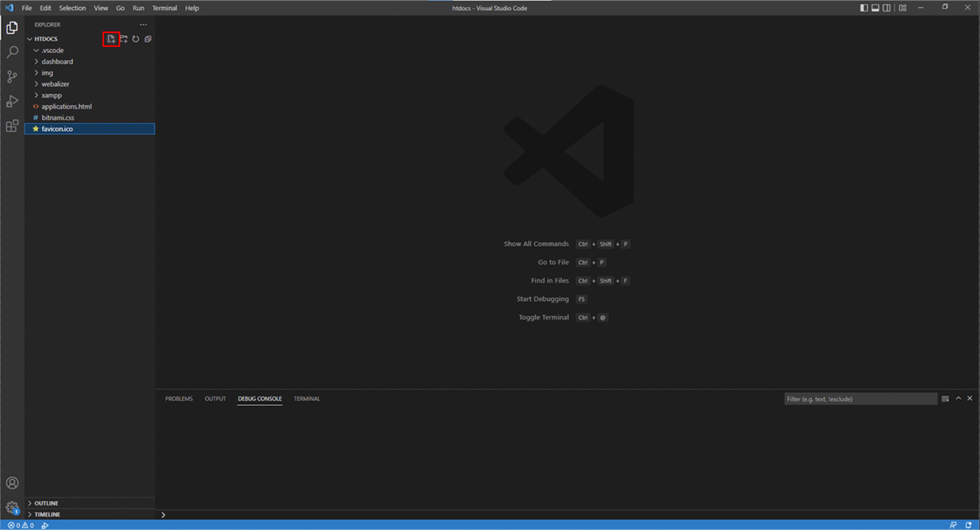
Task: Open the Run menu
Action: pyautogui.click(x=139, y=8)
